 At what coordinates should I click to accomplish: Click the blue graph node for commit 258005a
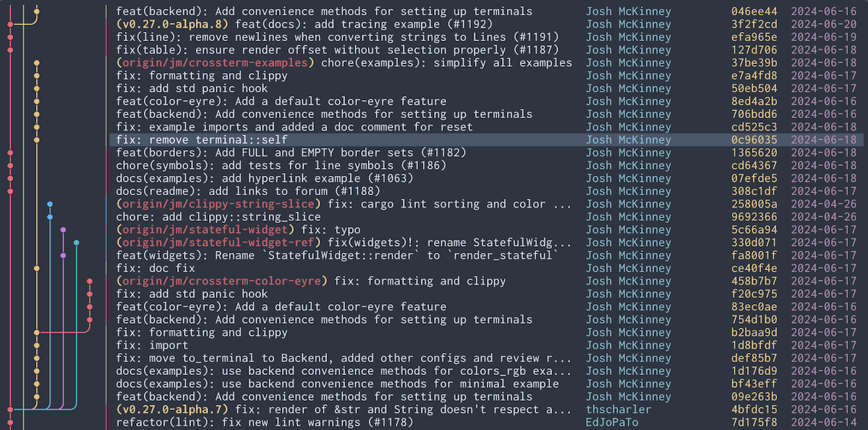click(x=50, y=204)
